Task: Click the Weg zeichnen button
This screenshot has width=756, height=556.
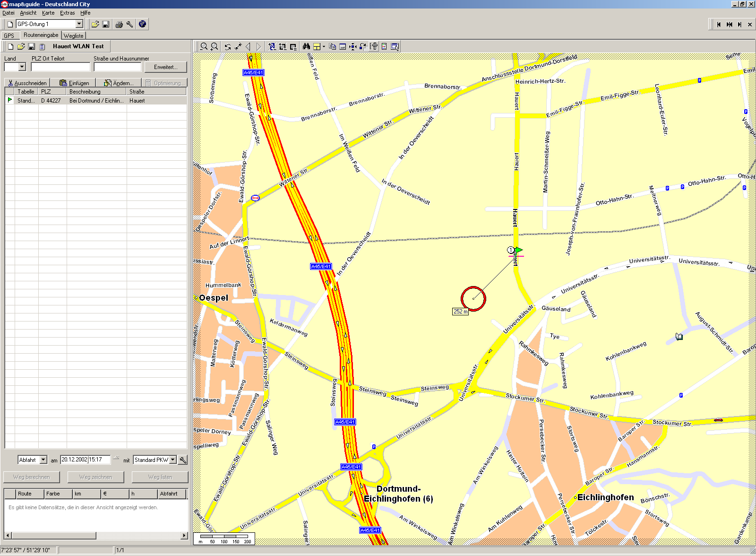Action: (x=96, y=477)
